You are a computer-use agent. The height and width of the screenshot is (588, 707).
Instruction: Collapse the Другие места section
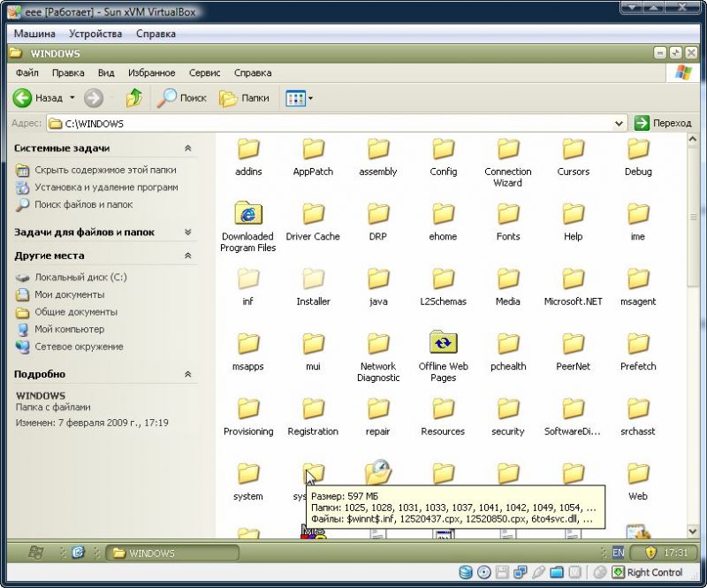(187, 256)
